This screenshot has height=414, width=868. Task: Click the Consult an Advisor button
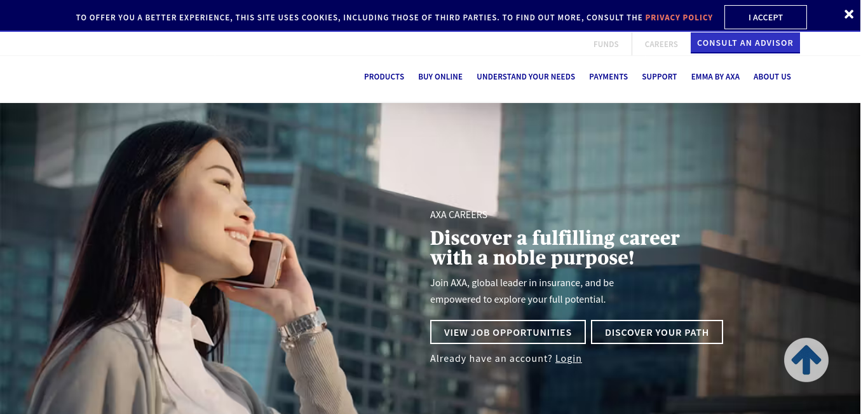(x=745, y=43)
